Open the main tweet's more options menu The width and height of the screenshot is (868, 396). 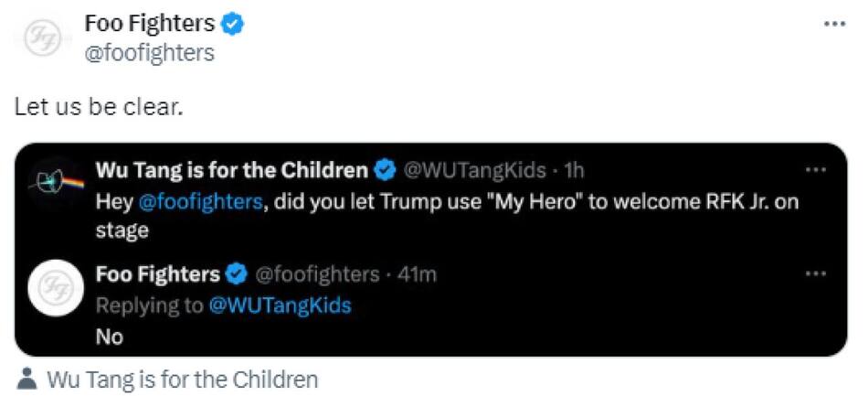[x=834, y=24]
